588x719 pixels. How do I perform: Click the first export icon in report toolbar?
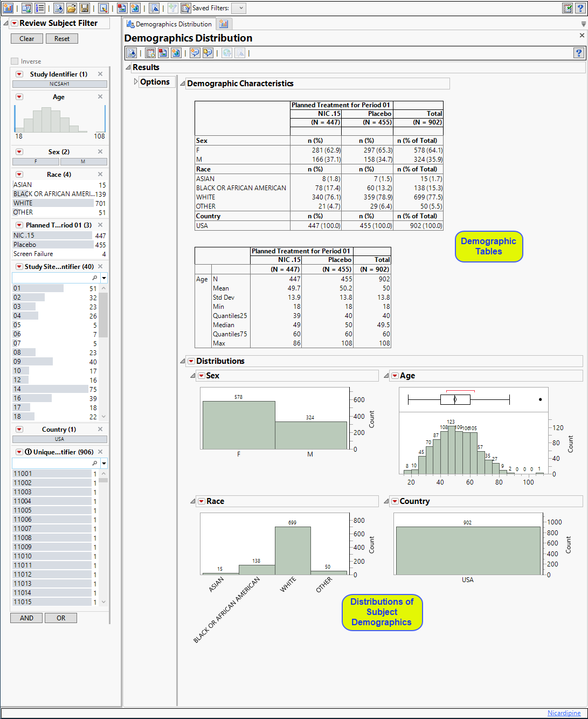131,53
